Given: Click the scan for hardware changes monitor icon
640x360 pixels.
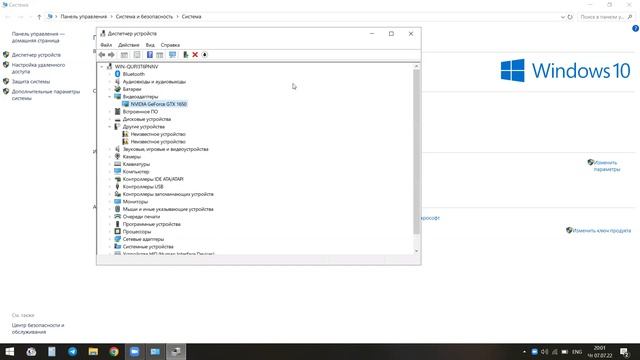Looking at the screenshot, I should pyautogui.click(x=173, y=55).
